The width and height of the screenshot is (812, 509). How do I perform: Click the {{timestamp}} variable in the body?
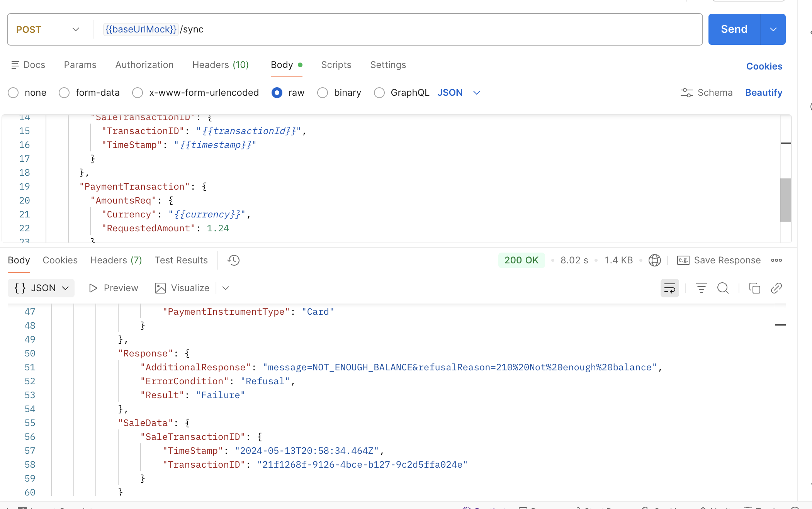click(216, 145)
